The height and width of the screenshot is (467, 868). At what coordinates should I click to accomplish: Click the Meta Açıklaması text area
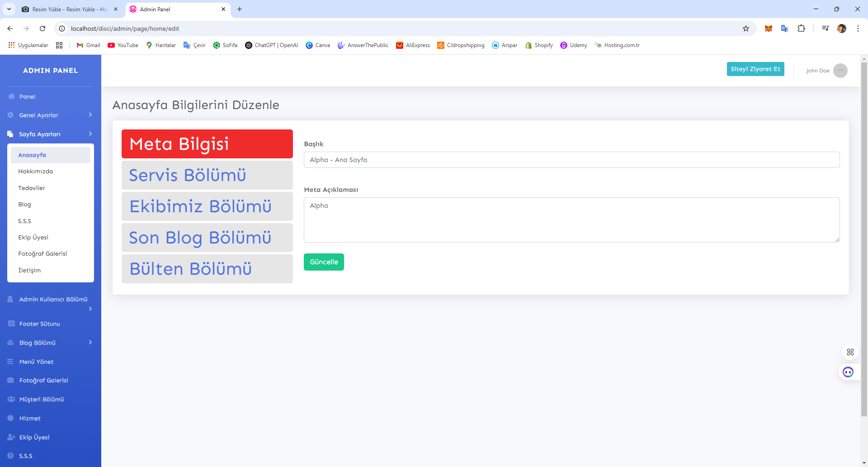(571, 220)
